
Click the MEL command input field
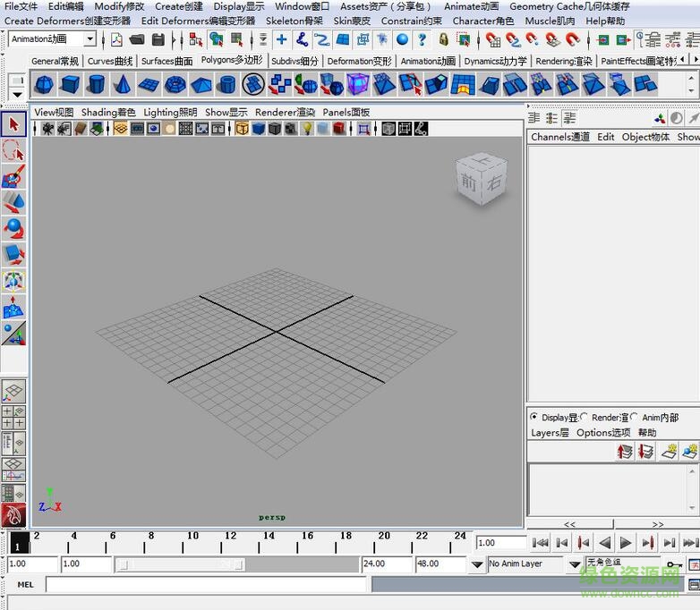pyautogui.click(x=206, y=585)
